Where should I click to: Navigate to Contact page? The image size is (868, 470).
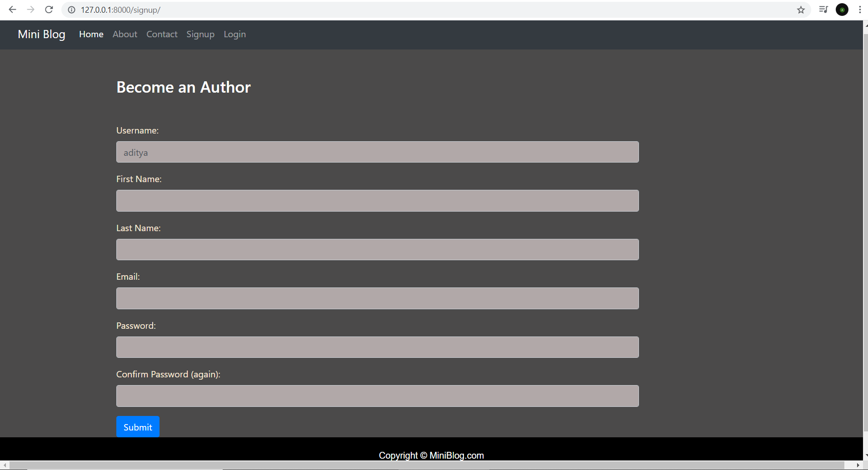(162, 34)
